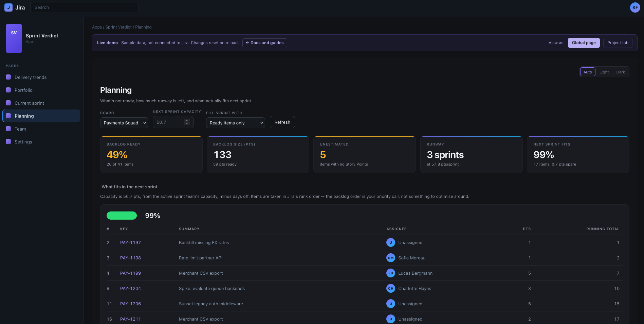Click the Sprint Verdict SV app icon
This screenshot has width=644, height=324.
(x=14, y=38)
